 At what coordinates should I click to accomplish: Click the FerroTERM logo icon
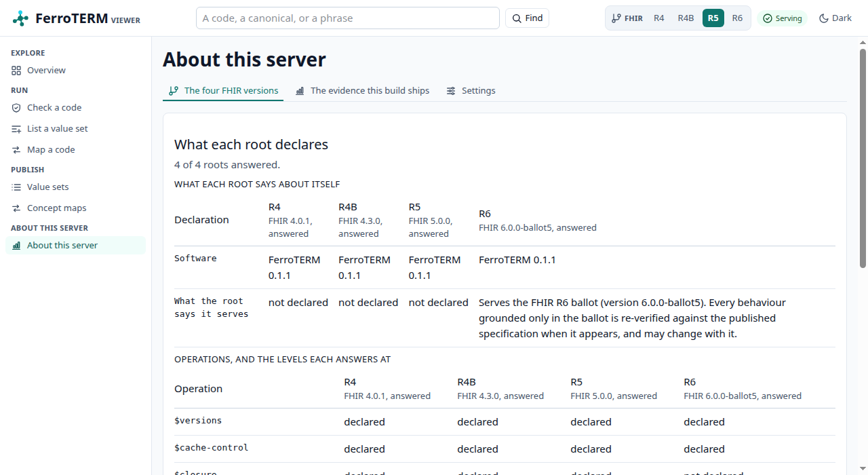[21, 18]
